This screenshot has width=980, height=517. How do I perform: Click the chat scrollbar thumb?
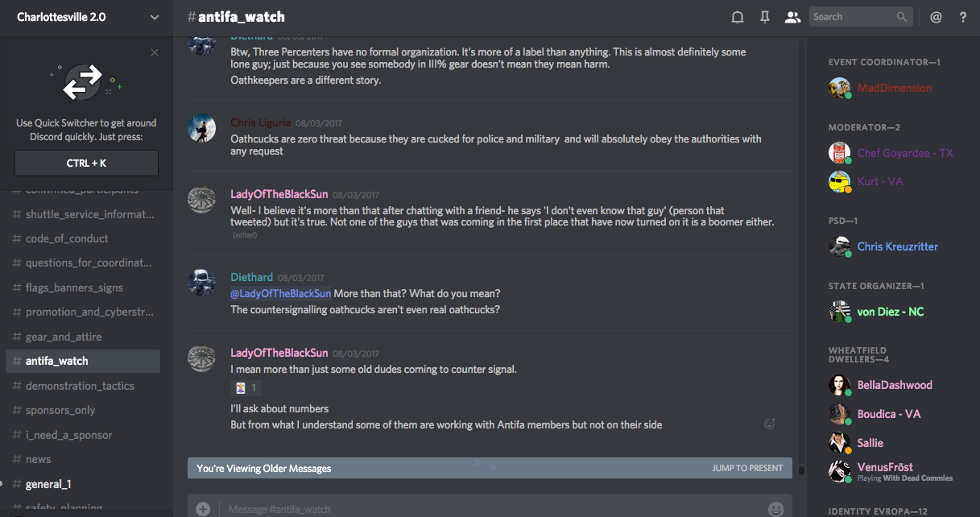800,469
